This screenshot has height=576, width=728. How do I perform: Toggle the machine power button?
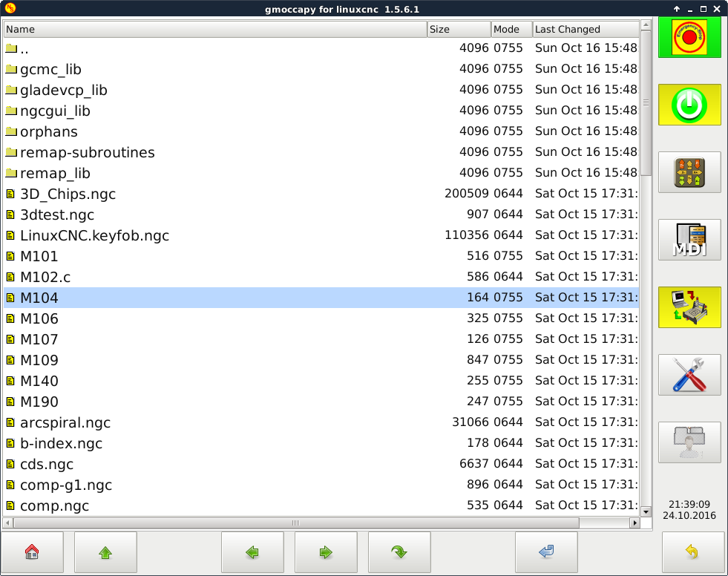[689, 105]
